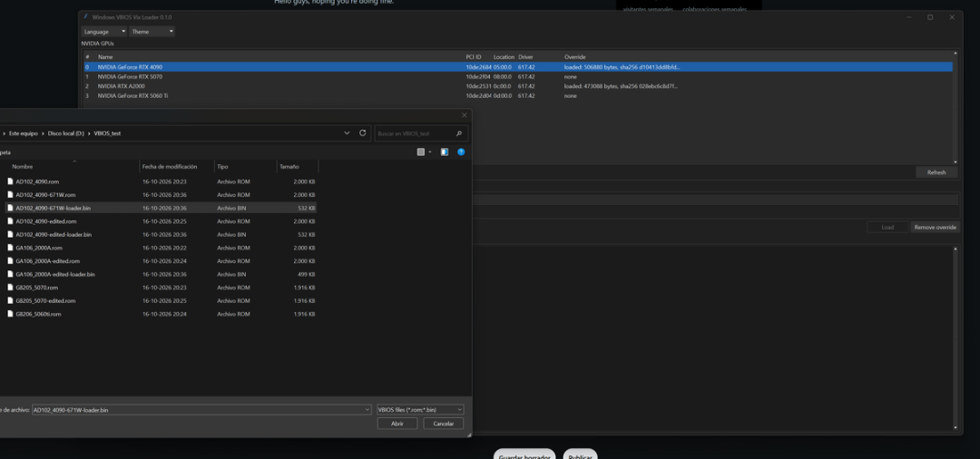Click the log area vertical scrollbar
Screen dimensions: 980x459
[x=955, y=337]
